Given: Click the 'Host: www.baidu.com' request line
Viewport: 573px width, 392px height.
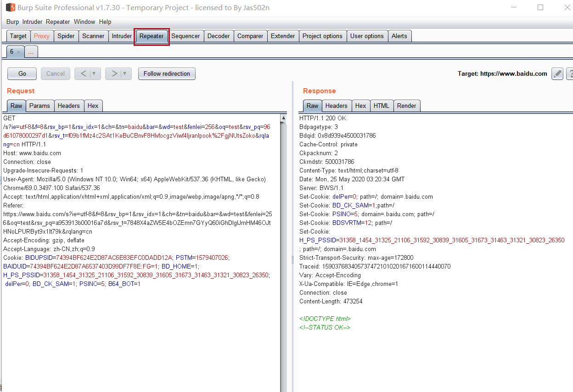Looking at the screenshot, I should pyautogui.click(x=32, y=153).
